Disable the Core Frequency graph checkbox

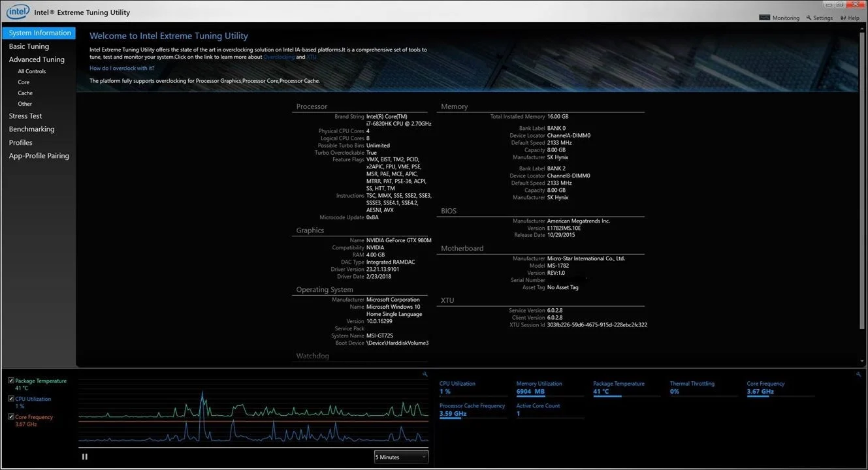(x=11, y=416)
